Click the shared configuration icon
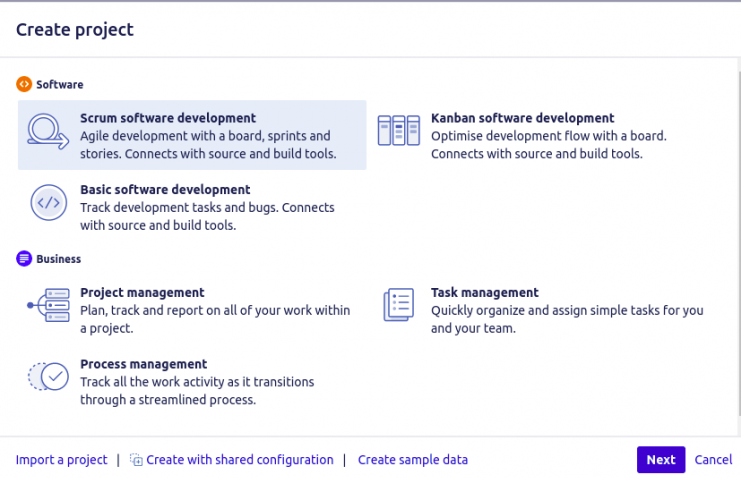Viewport: 741px width, 478px height. coord(136,461)
